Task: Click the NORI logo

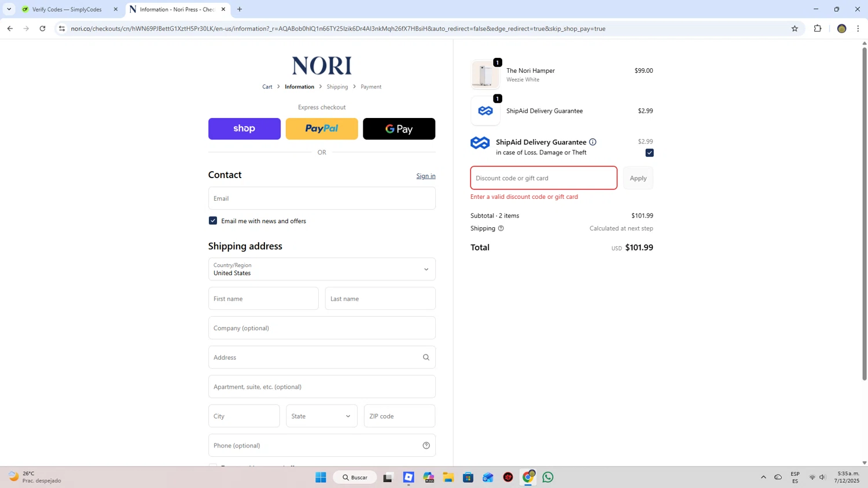Action: coord(322,65)
